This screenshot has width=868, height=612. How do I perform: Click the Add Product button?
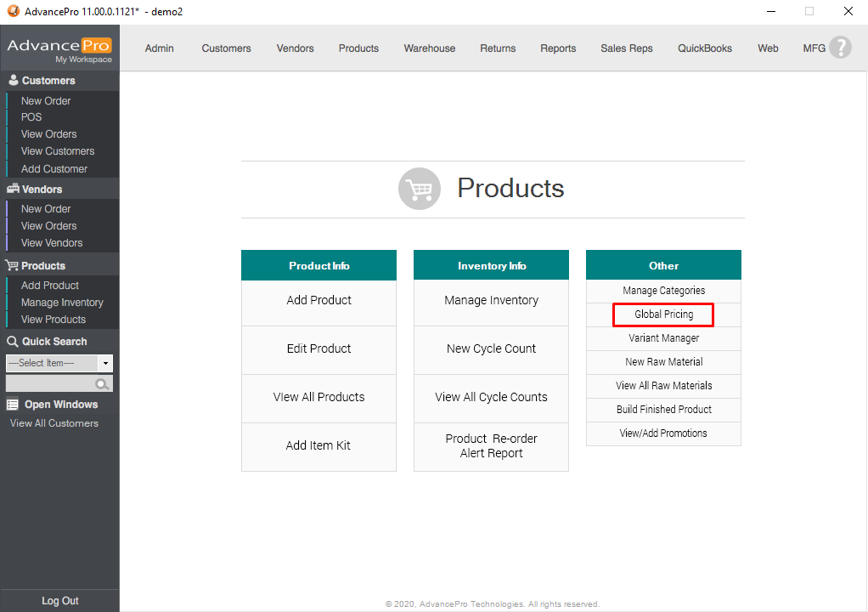[318, 301]
